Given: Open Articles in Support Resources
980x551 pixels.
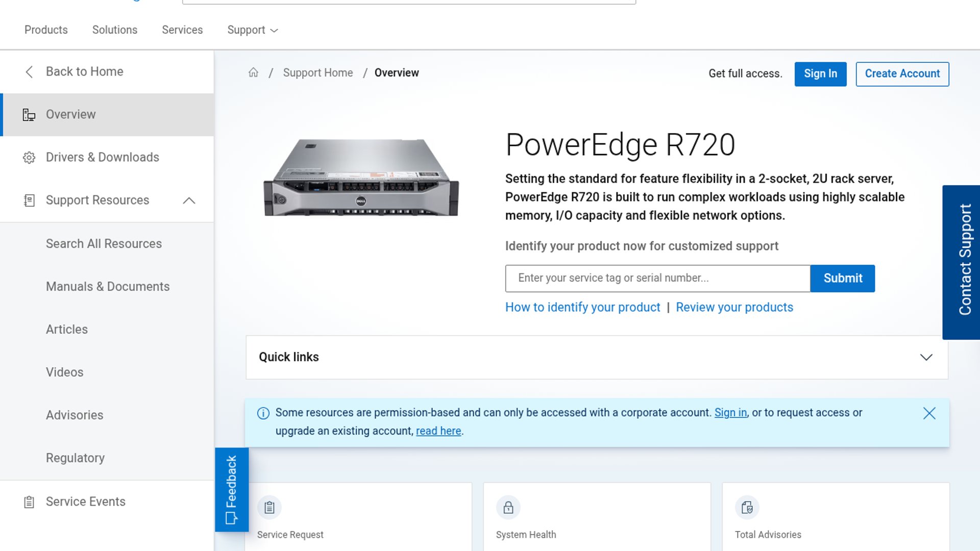Looking at the screenshot, I should pyautogui.click(x=67, y=330).
